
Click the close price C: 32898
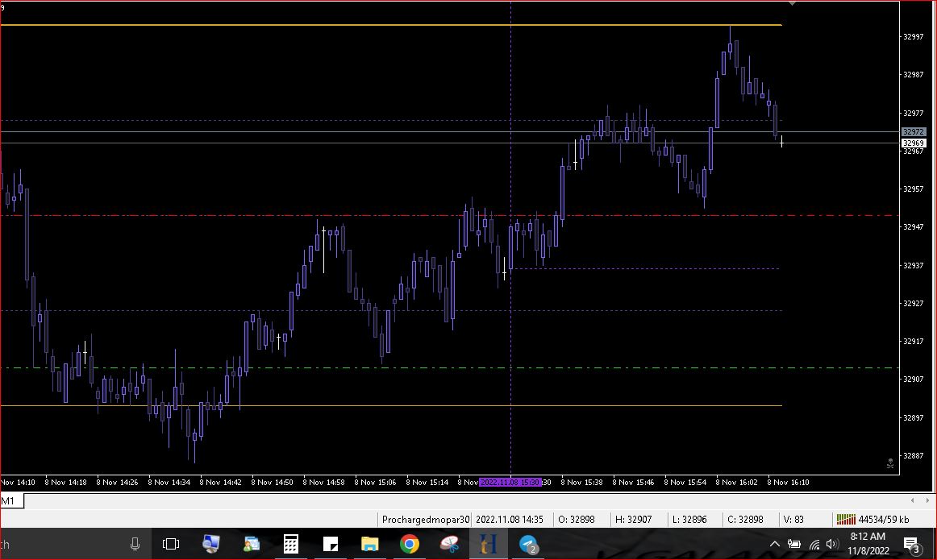coord(745,520)
